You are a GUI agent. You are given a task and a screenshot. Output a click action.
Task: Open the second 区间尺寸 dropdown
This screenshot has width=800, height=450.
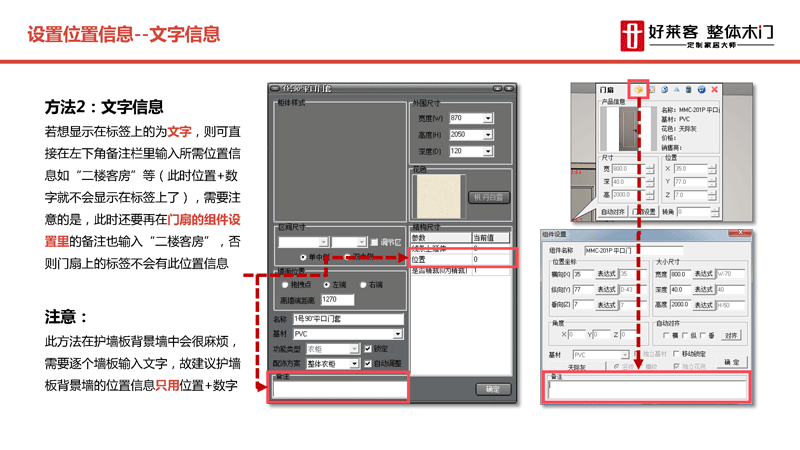(361, 242)
